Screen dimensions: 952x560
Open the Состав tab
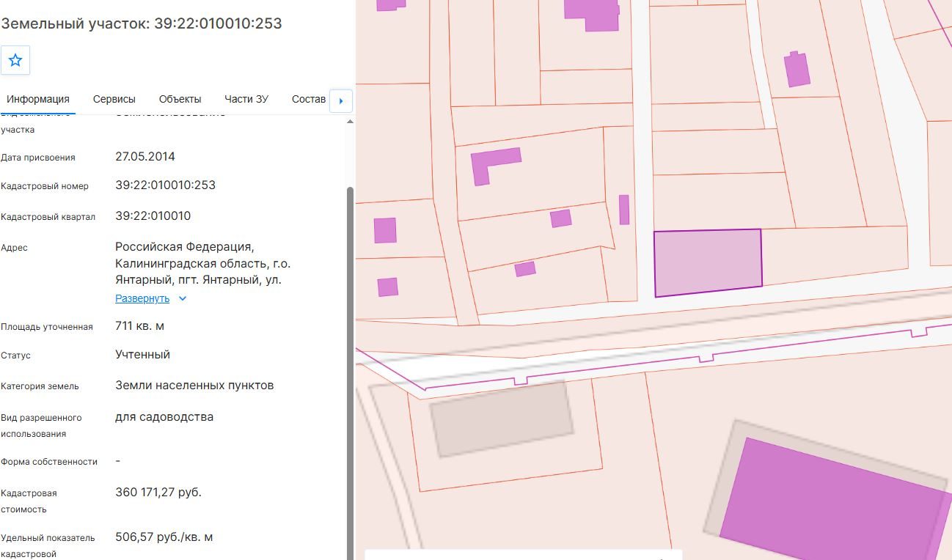(x=309, y=99)
